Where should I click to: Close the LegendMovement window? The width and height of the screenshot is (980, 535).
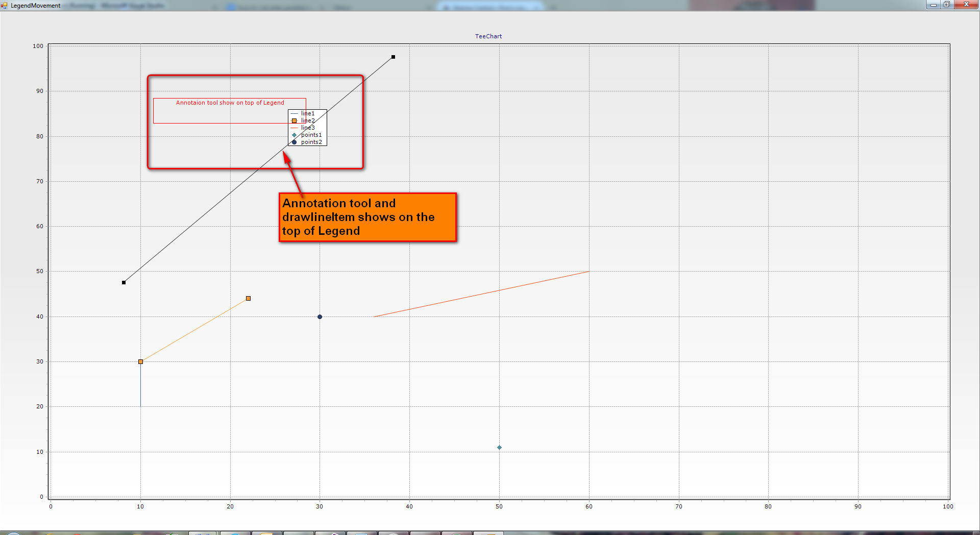966,5
